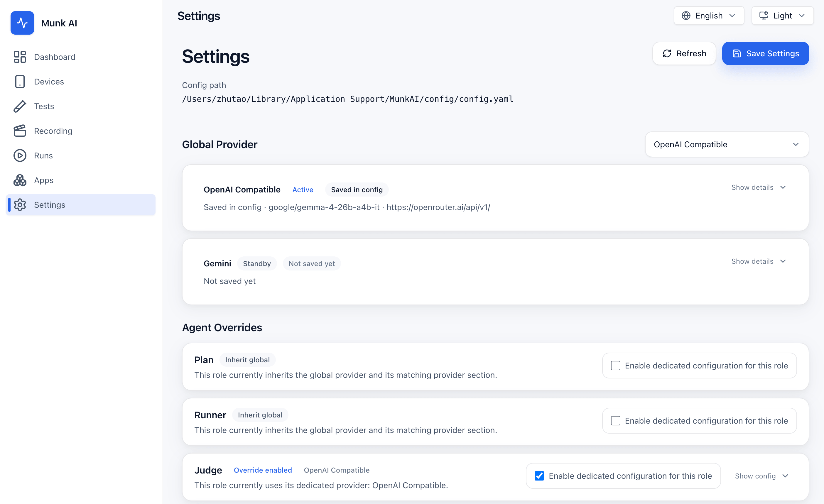Image resolution: width=824 pixels, height=504 pixels.
Task: Click the inherits-global description under Runner
Action: pyautogui.click(x=345, y=430)
